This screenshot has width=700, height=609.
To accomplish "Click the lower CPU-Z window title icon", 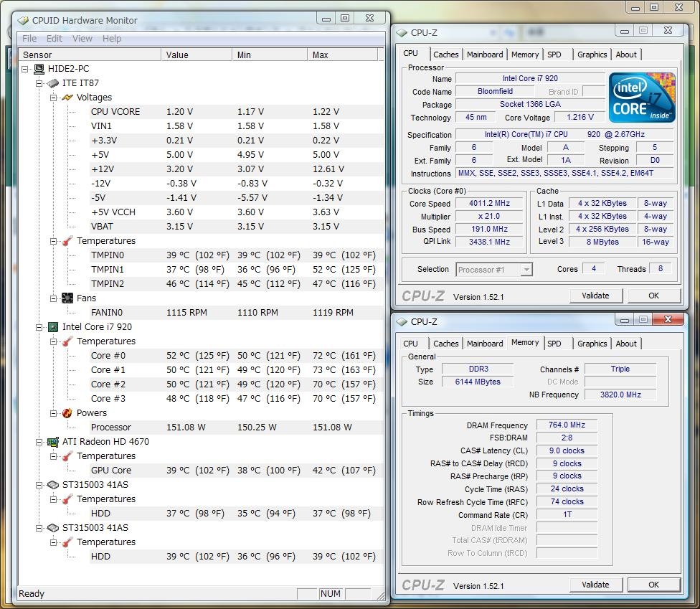I will (402, 322).
